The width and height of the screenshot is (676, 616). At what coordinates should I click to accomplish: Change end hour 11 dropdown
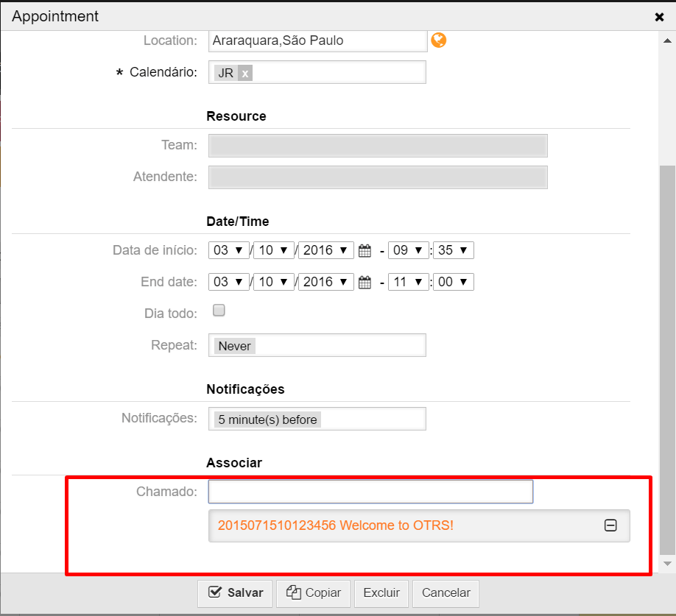tap(408, 283)
